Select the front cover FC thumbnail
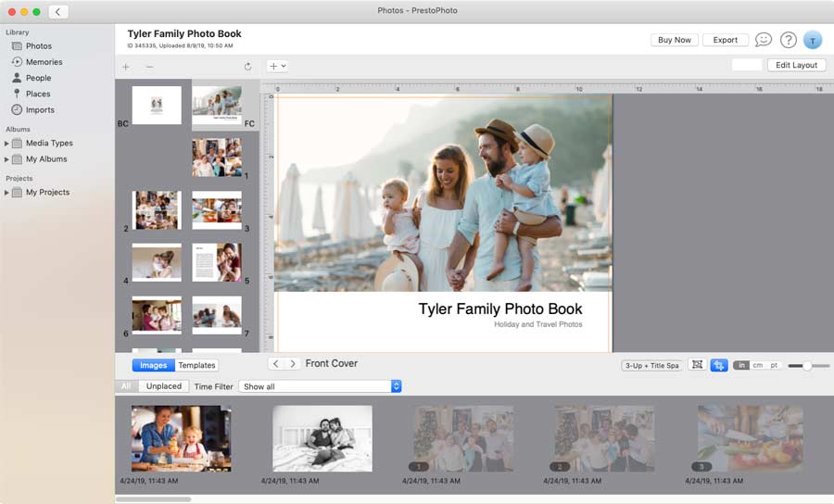The height and width of the screenshot is (504, 834). [217, 106]
